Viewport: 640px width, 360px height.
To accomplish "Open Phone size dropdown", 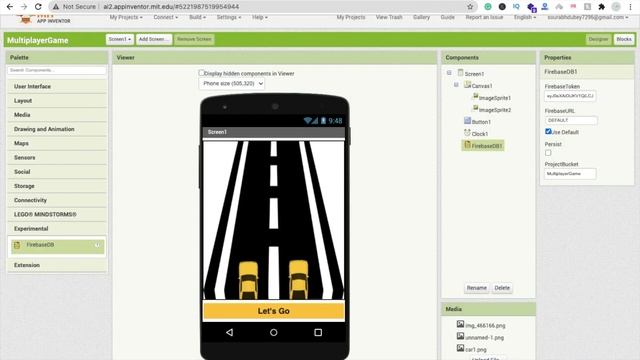I will pos(231,83).
